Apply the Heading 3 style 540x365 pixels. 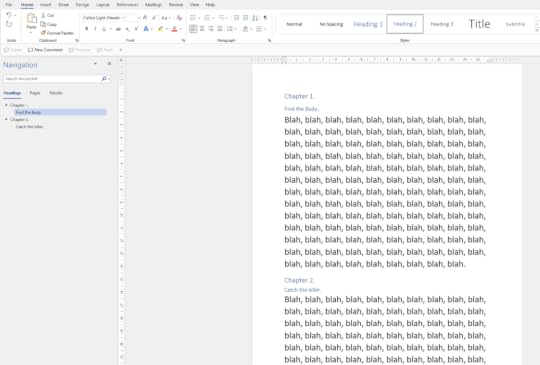coord(442,24)
